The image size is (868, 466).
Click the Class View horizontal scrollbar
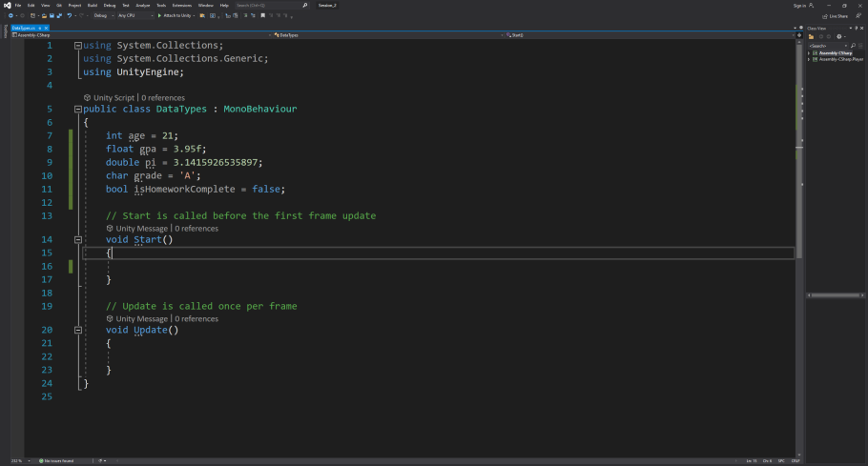pyautogui.click(x=836, y=295)
